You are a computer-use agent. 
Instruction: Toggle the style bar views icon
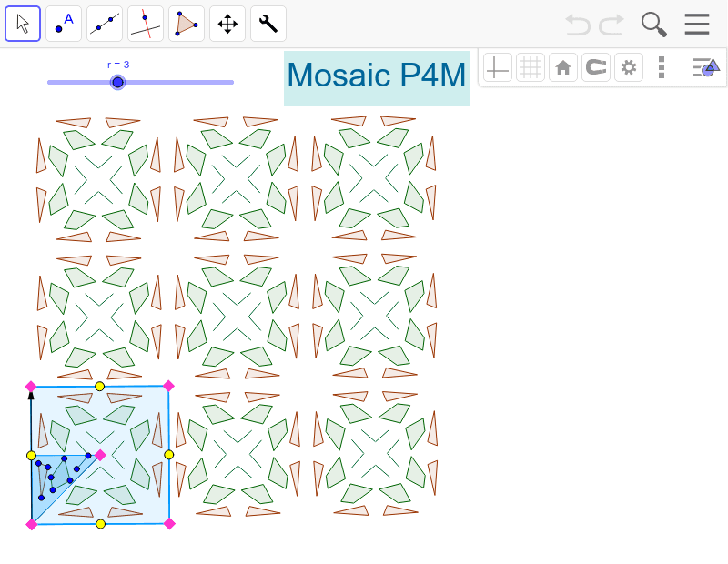click(706, 68)
